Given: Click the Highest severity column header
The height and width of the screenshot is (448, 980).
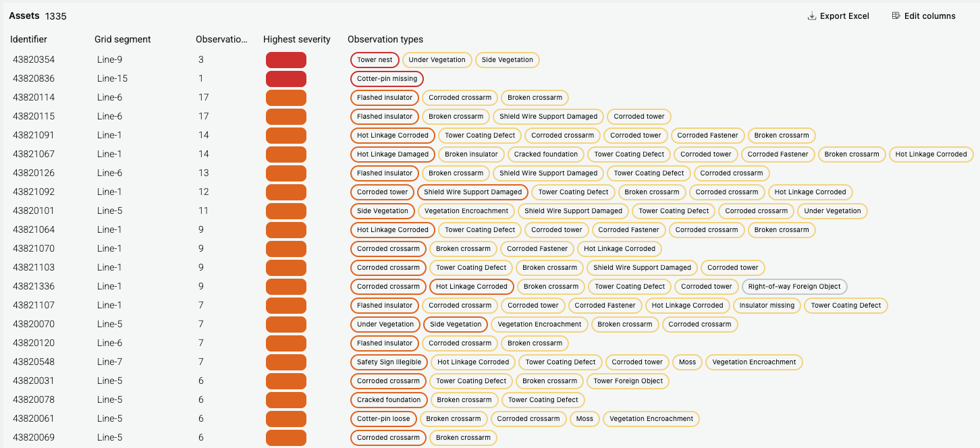Looking at the screenshot, I should tap(297, 40).
